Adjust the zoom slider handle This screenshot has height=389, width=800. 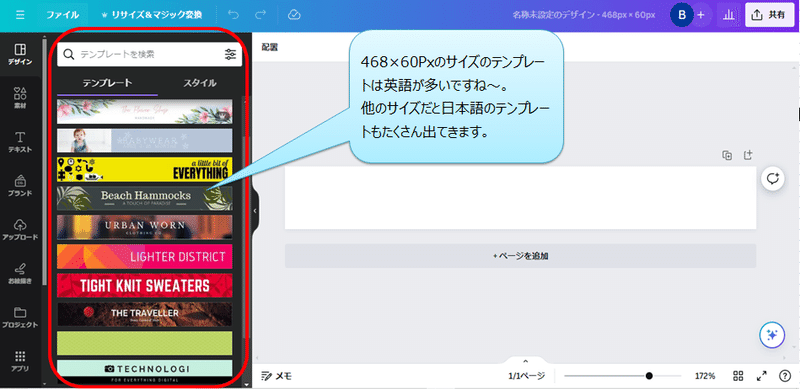649,376
